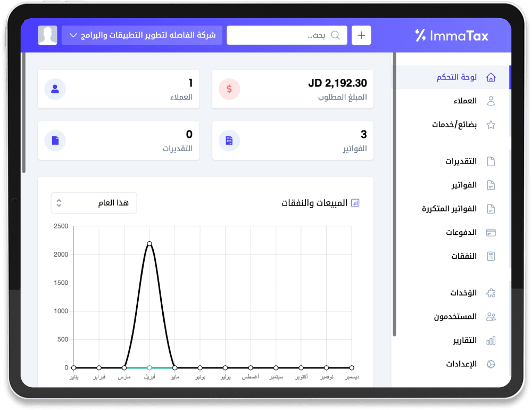This screenshot has width=532, height=410.
Task: Expand the company selector شركة الفاصله dropdown
Action: (142, 36)
